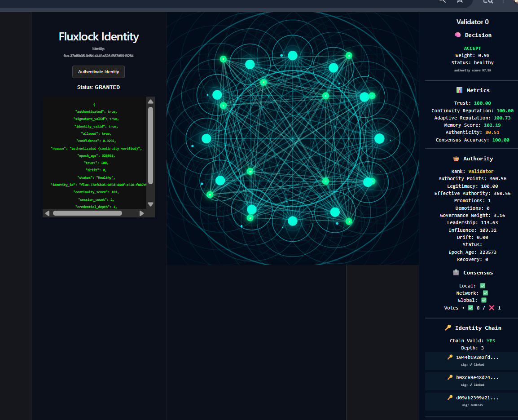Screen dimensions: 518x420
Task: Click the green checkmark beside Local
Action: [483, 285]
